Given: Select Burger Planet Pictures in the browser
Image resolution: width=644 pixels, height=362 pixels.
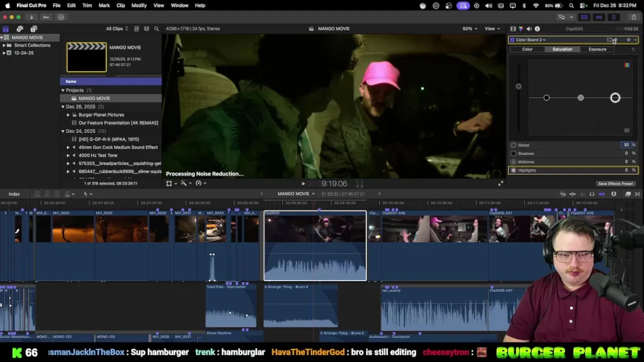Looking at the screenshot, I should [x=101, y=115].
